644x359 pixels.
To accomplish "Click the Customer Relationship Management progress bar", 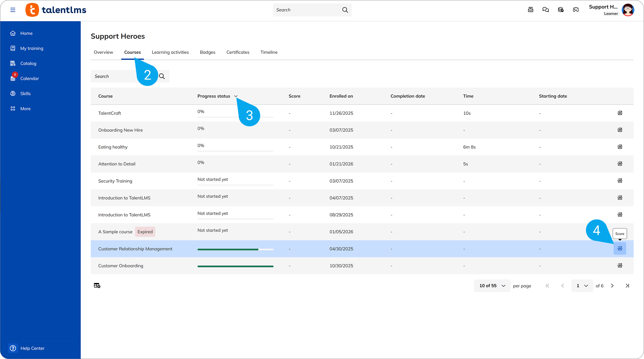I will coord(235,249).
